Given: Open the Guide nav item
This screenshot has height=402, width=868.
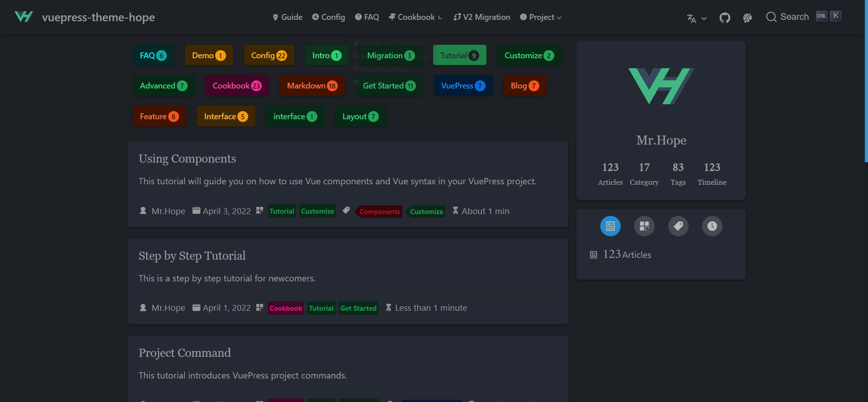Looking at the screenshot, I should (x=288, y=17).
